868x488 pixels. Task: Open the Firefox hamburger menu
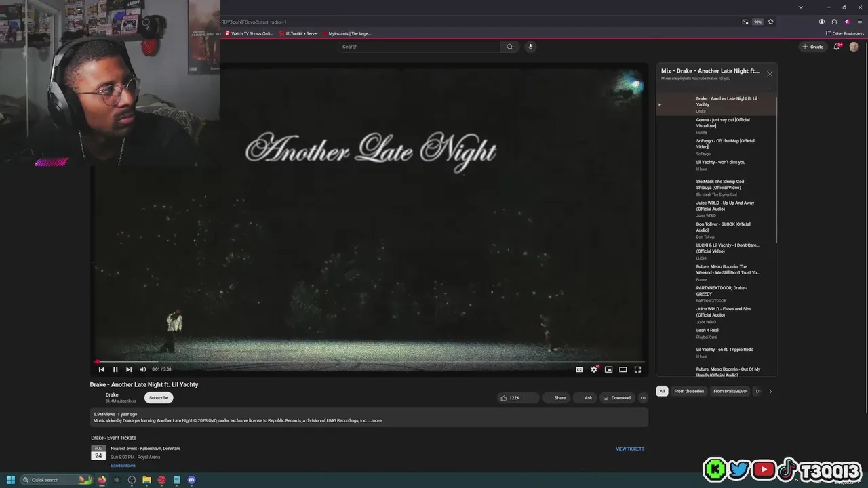(859, 22)
